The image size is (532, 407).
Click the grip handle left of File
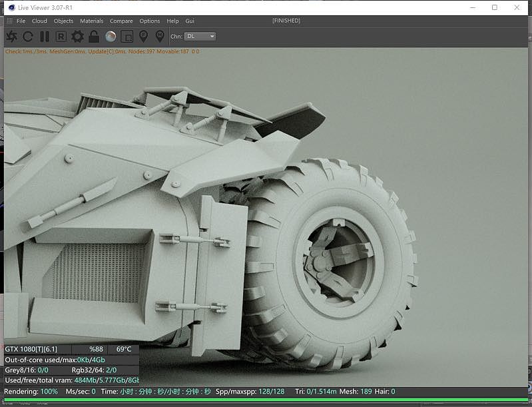pos(9,21)
